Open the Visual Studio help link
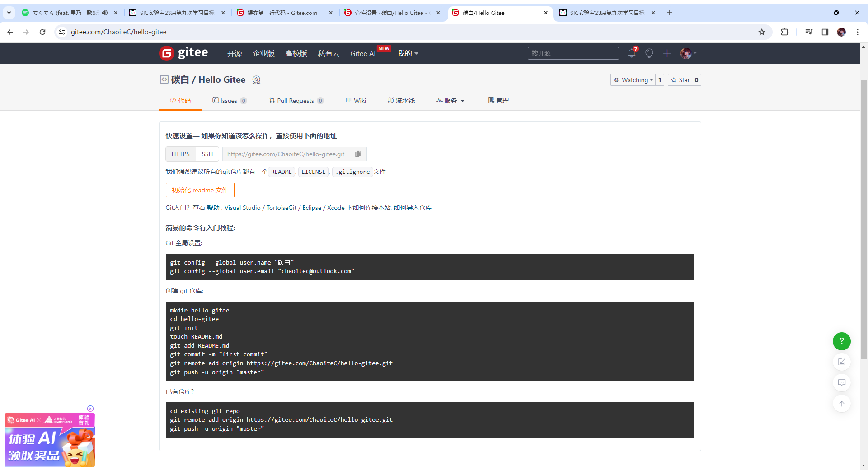The height and width of the screenshot is (470, 868). [x=243, y=208]
